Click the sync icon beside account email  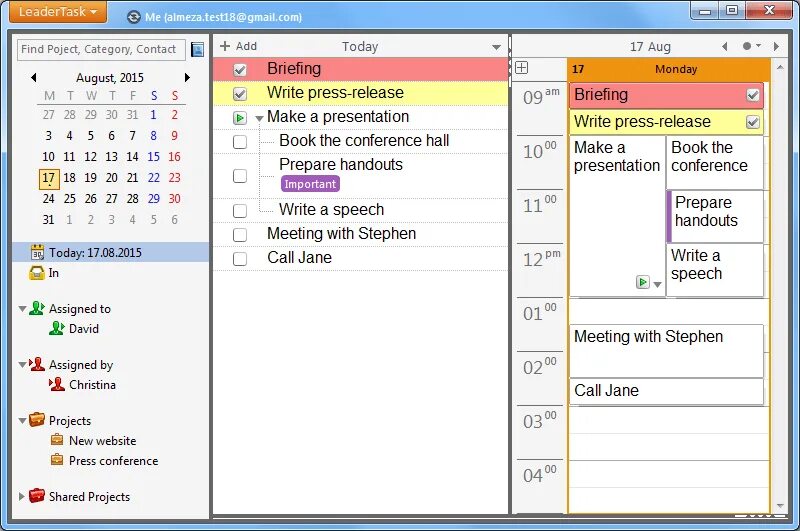[134, 17]
